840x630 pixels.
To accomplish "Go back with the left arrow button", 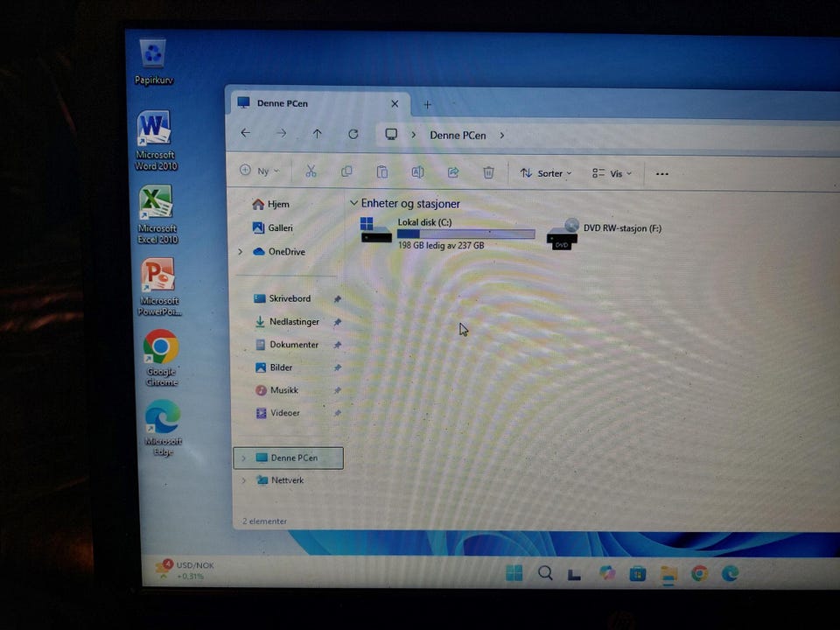I will (x=245, y=133).
